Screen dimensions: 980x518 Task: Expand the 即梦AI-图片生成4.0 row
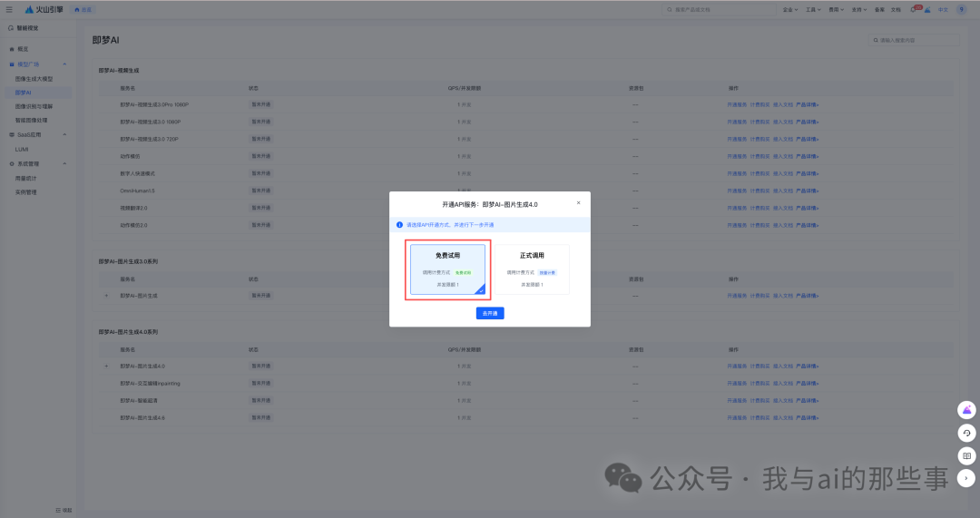106,367
